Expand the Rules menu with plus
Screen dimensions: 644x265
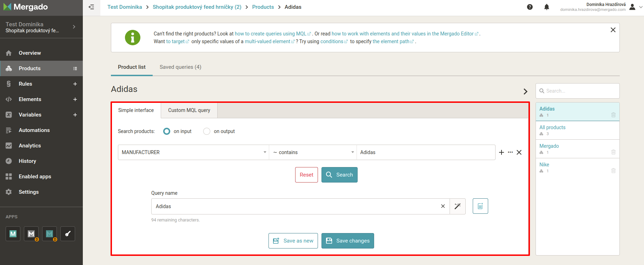(75, 84)
